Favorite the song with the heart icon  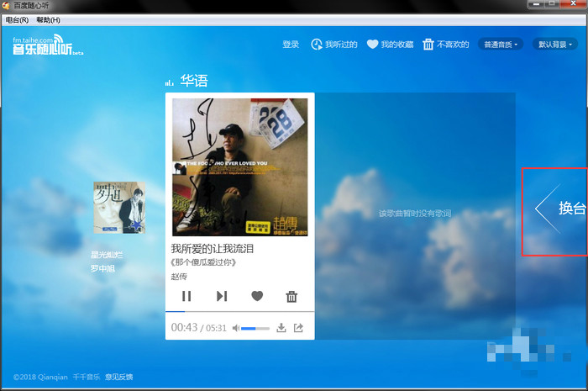coord(257,296)
